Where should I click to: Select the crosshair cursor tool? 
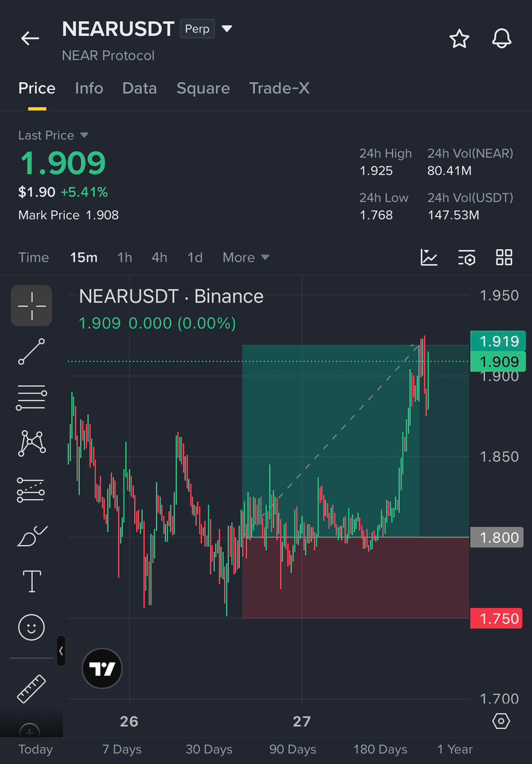tap(31, 305)
